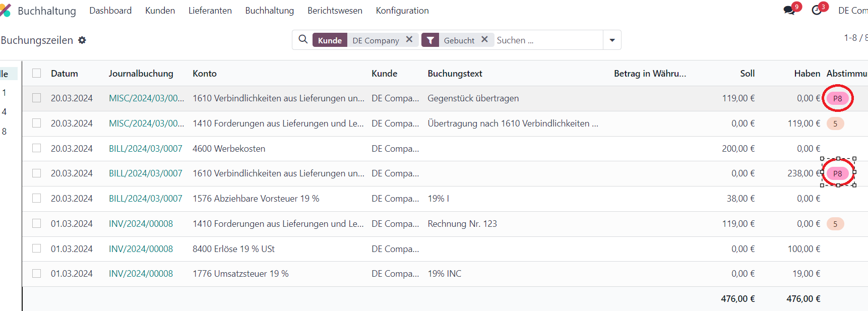Click the pink P8 badge in first row

click(x=837, y=98)
